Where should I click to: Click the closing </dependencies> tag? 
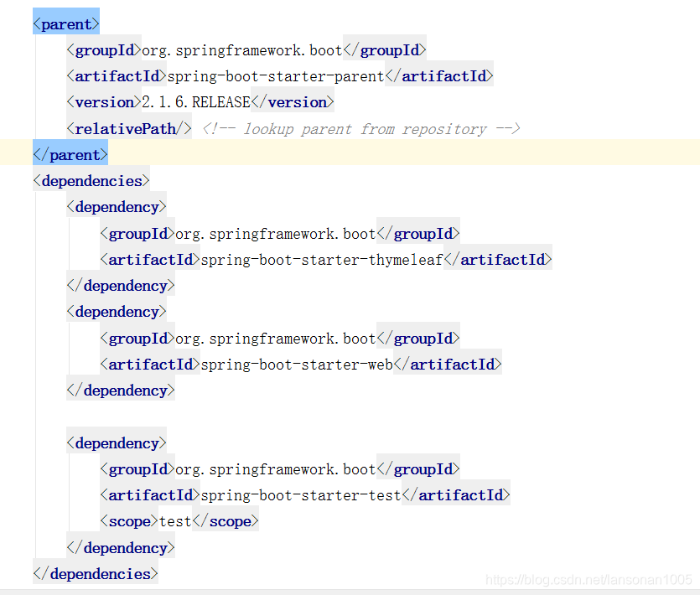pos(96,573)
